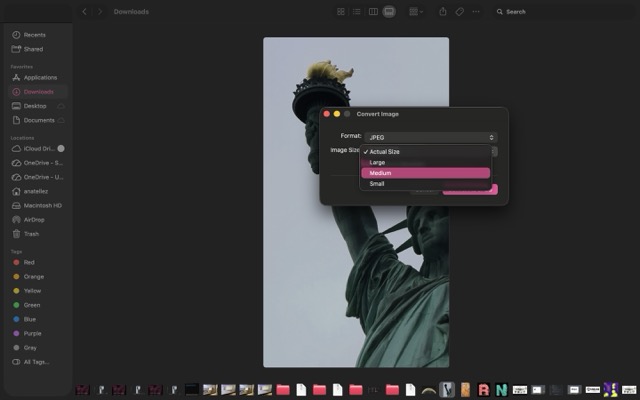Viewport: 640px width, 400px height.
Task: Open the Format dropdown showing JPEG
Action: pyautogui.click(x=431, y=138)
